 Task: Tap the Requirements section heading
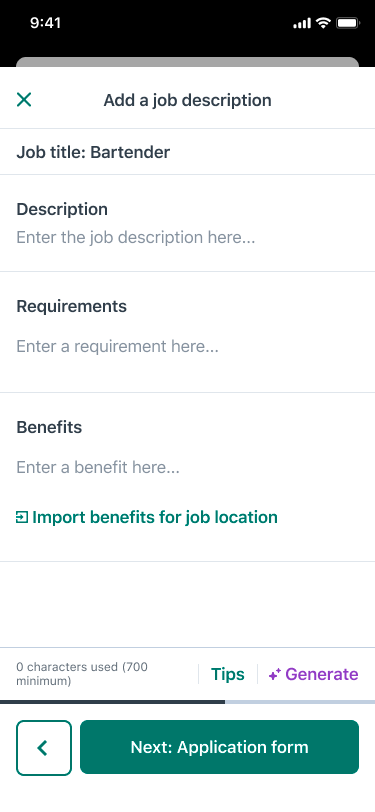coord(71,306)
